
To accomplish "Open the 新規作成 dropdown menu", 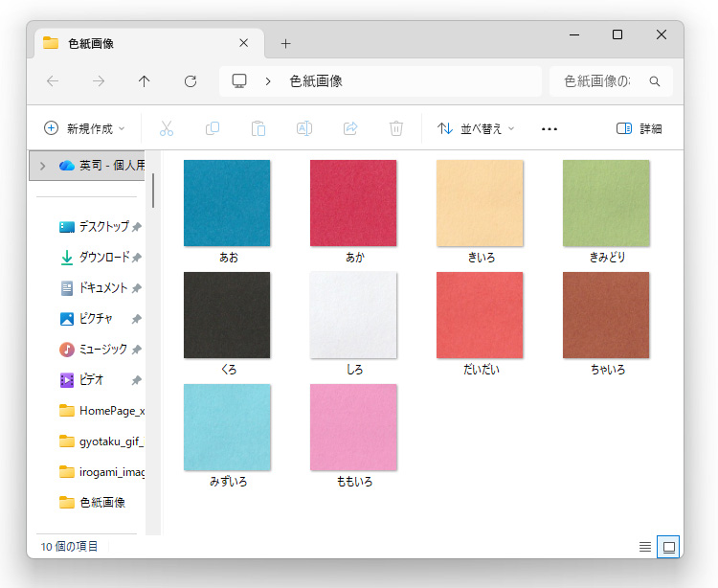I will 85,128.
